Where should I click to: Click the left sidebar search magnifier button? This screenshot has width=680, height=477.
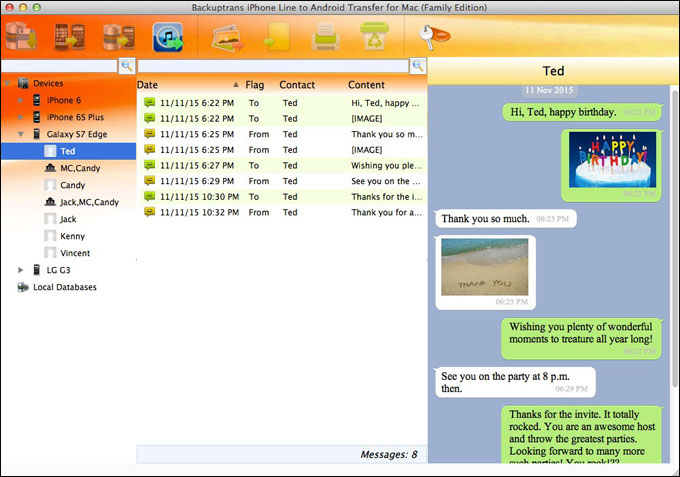(127, 65)
